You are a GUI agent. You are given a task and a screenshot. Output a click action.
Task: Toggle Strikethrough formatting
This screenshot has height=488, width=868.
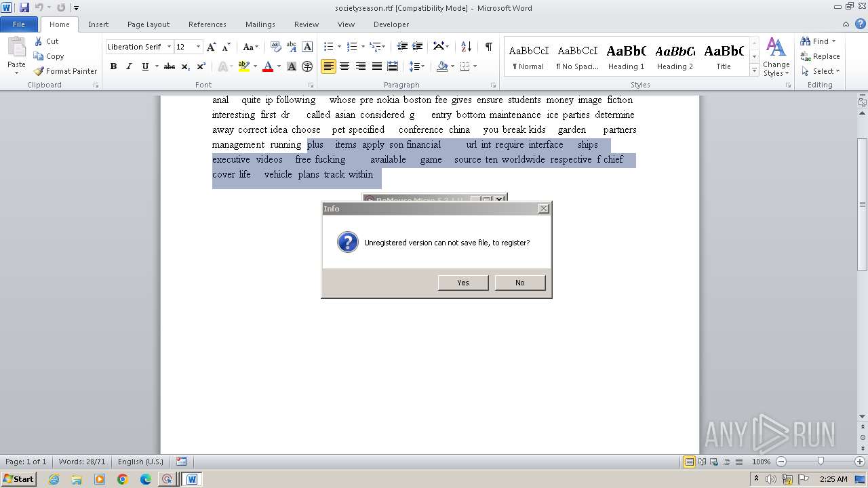click(170, 66)
